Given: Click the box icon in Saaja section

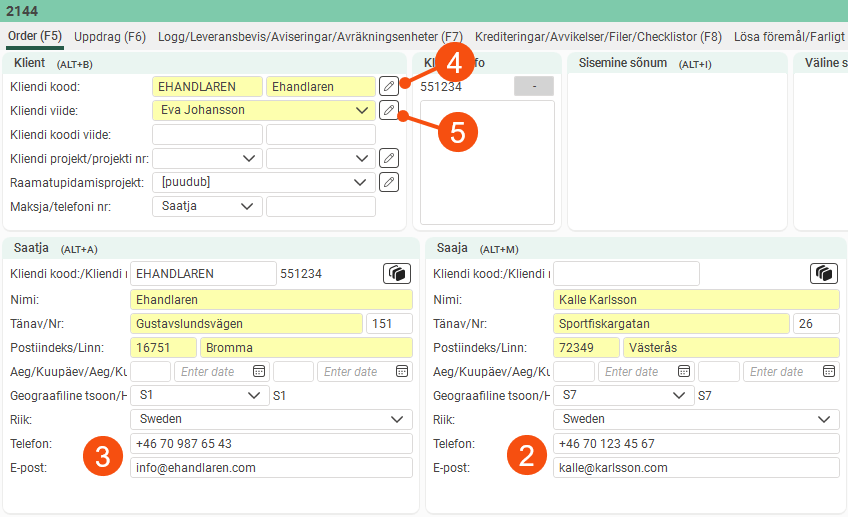Looking at the screenshot, I should [x=824, y=274].
